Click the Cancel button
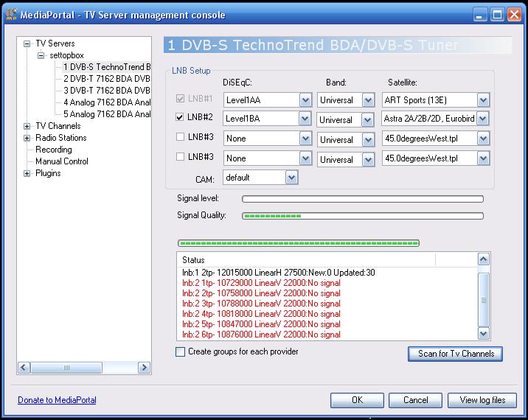Screen dimensions: 528x420 [415, 400]
